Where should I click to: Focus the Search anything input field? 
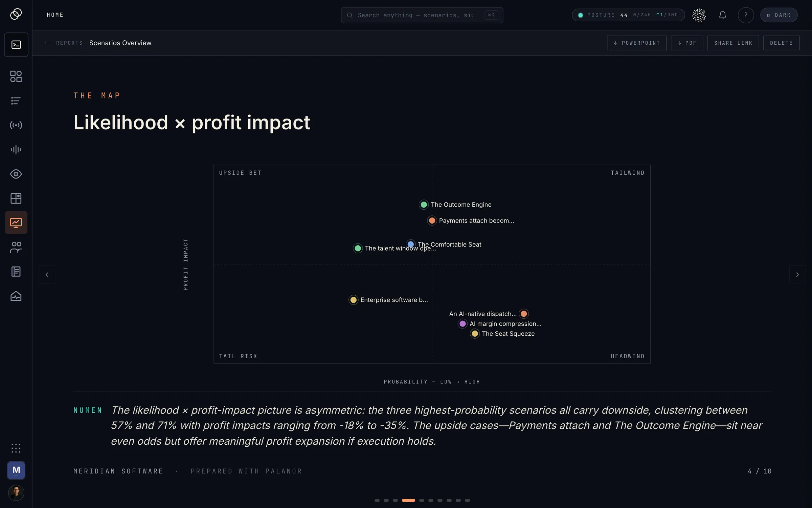tap(422, 15)
